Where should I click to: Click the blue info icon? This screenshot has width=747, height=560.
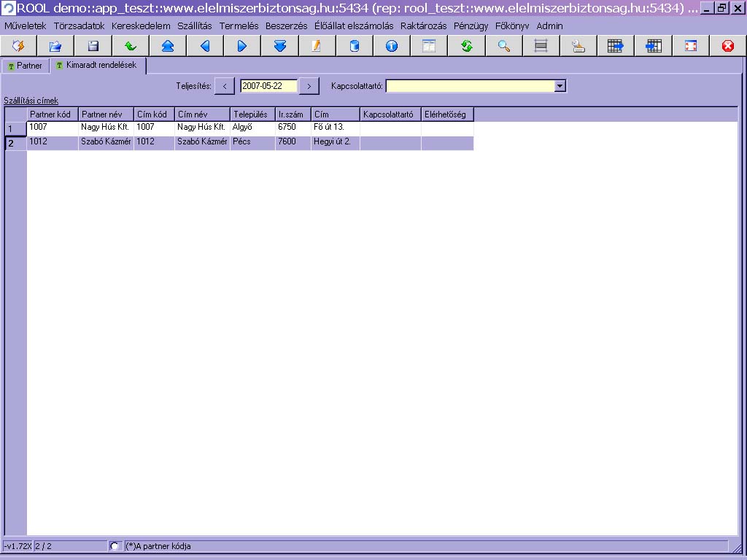(392, 46)
